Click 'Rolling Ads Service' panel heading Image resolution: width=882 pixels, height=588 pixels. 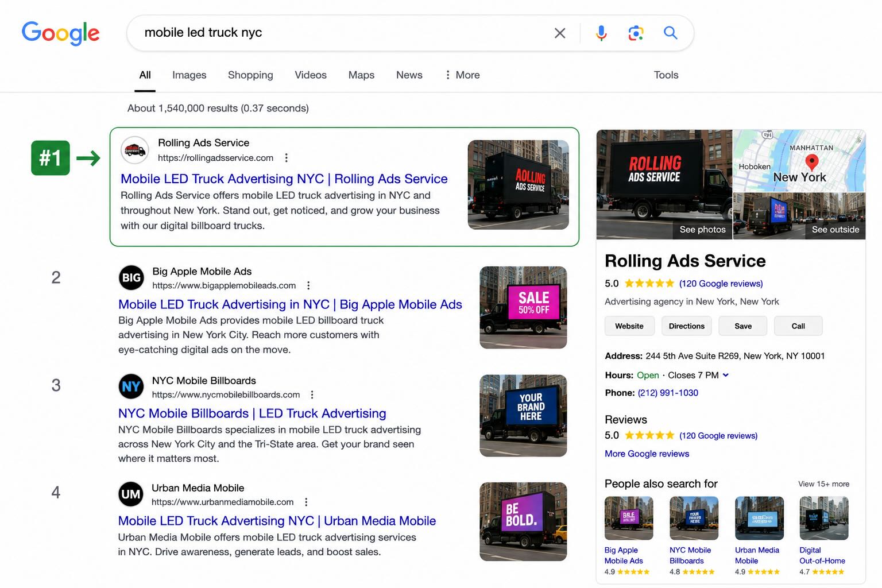pyautogui.click(x=685, y=261)
